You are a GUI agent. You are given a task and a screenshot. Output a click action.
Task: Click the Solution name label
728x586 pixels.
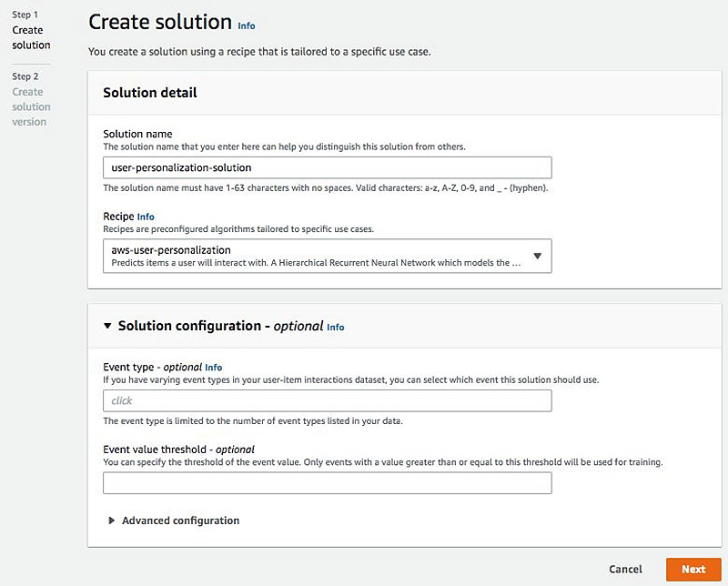coord(137,134)
